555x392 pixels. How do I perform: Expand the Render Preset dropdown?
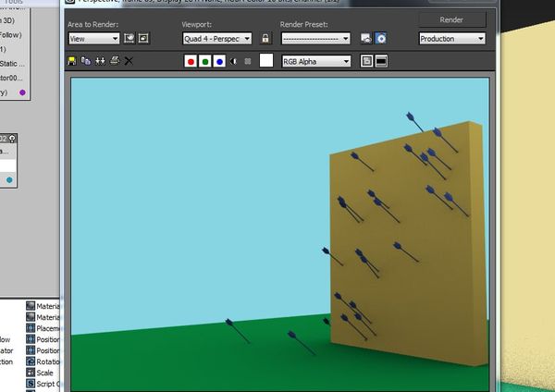point(315,39)
